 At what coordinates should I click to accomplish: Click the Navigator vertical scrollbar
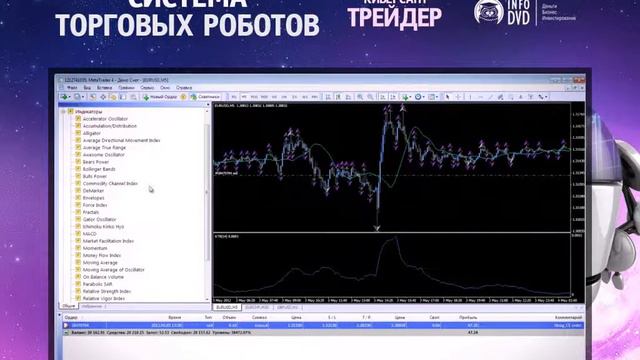(x=207, y=192)
